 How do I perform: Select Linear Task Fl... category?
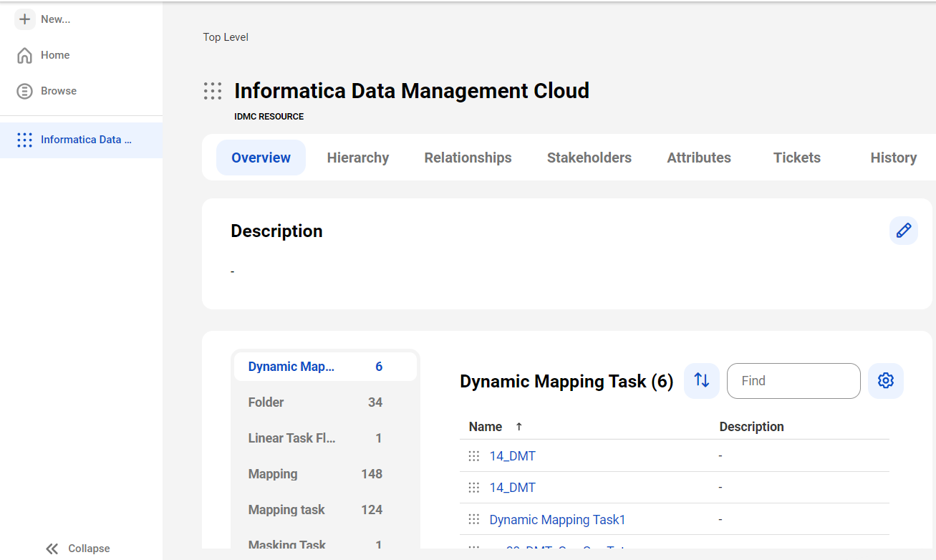tap(325, 438)
